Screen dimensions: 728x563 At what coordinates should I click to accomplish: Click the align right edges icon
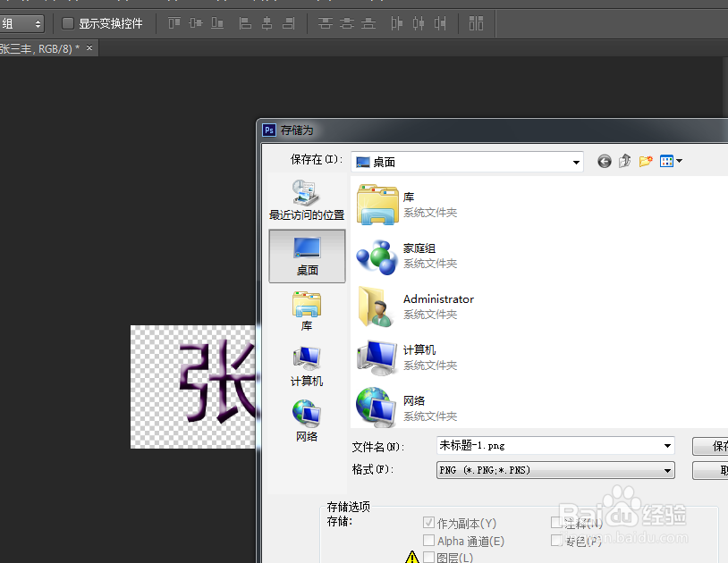[287, 23]
